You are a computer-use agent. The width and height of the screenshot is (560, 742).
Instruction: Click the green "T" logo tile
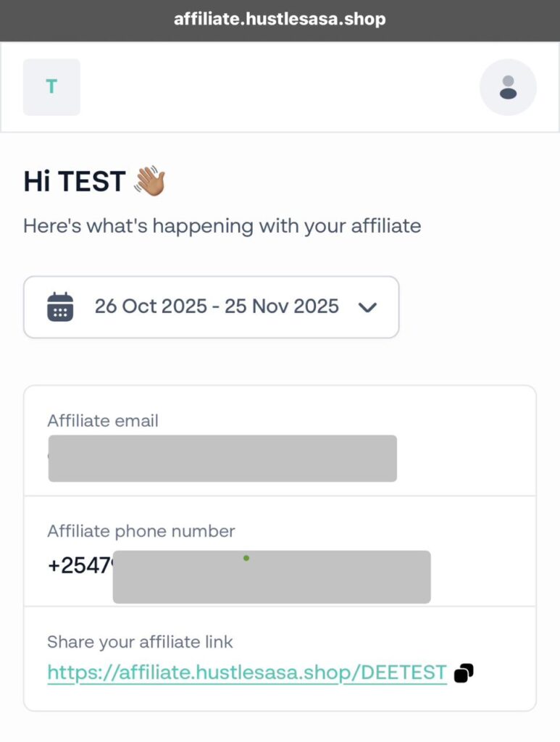click(51, 87)
